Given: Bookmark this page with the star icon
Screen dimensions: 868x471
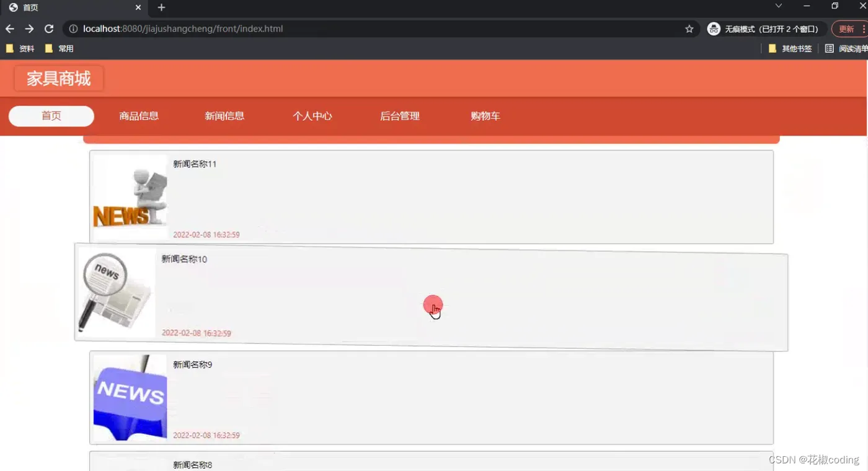Looking at the screenshot, I should (689, 29).
